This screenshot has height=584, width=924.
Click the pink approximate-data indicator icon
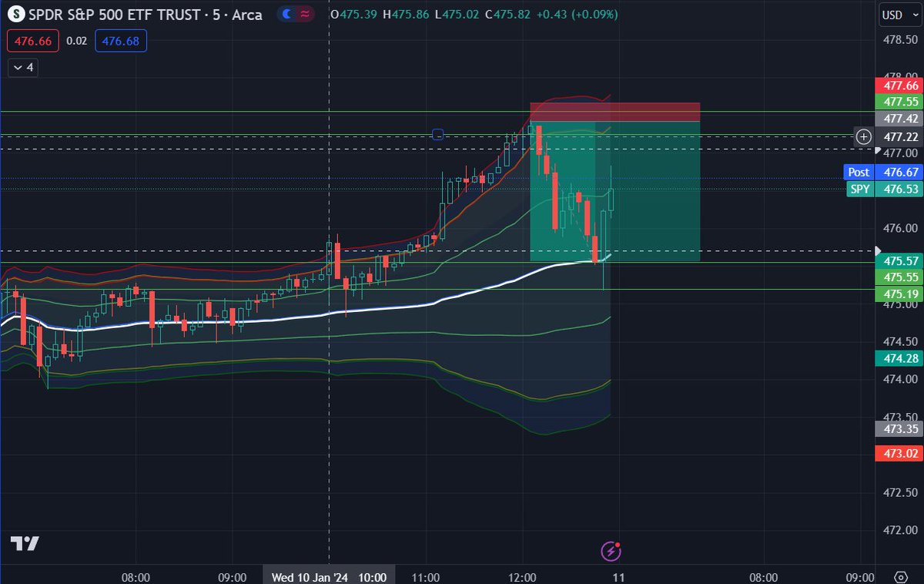pos(305,15)
